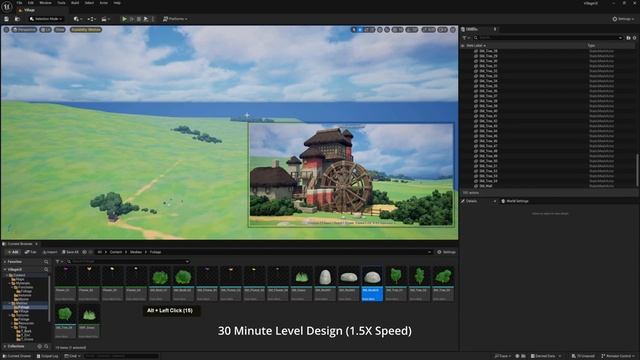The height and width of the screenshot is (360, 640).
Task: Open the File menu
Action: (19, 3)
